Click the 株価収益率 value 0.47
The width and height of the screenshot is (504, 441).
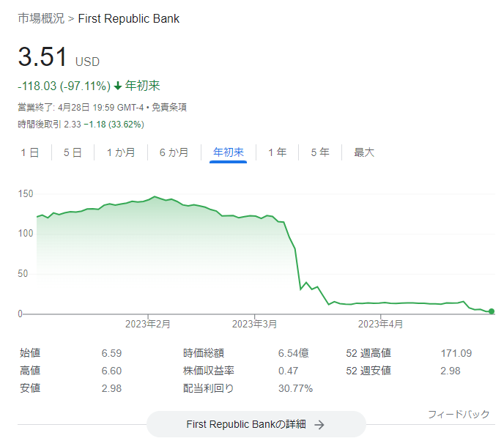[x=289, y=371]
